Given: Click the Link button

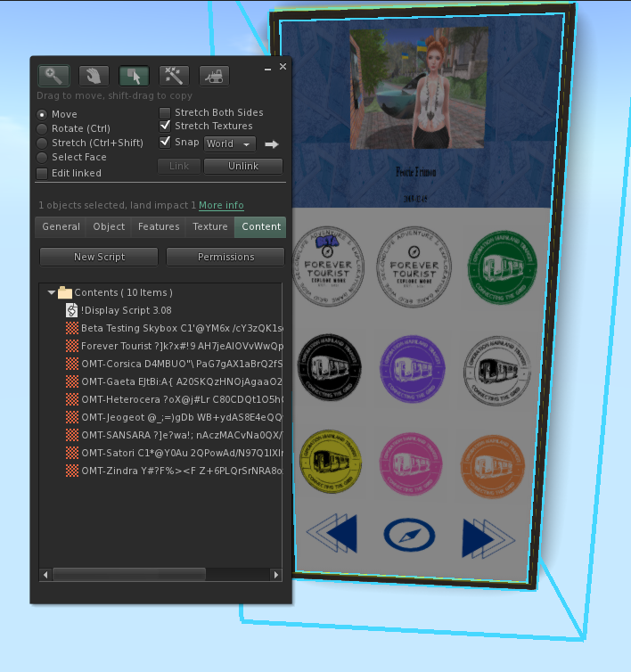Looking at the screenshot, I should [x=179, y=167].
